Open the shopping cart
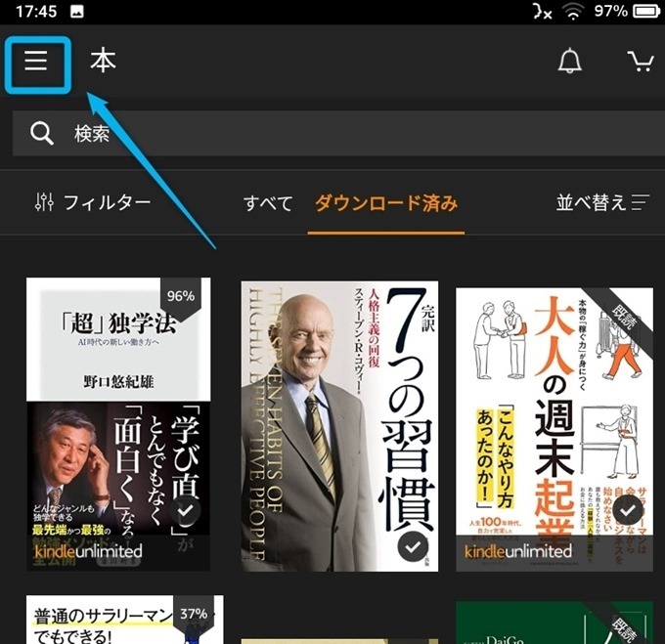Screen dimensions: 665x644 [640, 62]
